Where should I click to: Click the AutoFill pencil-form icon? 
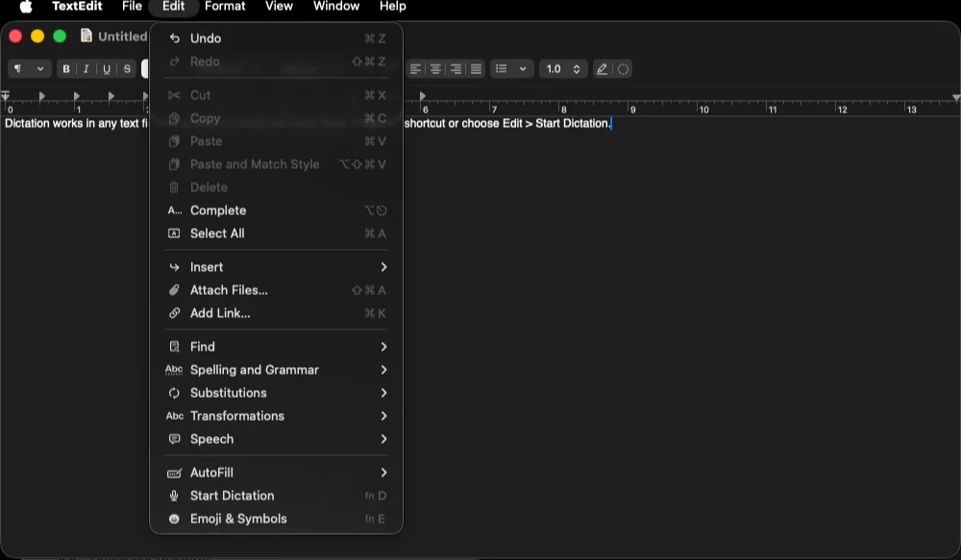point(174,473)
